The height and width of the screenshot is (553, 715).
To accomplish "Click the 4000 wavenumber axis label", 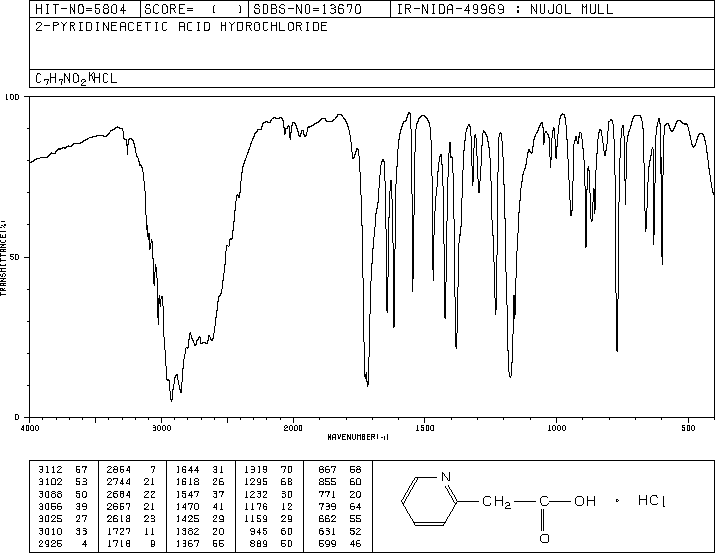I will pyautogui.click(x=30, y=428).
